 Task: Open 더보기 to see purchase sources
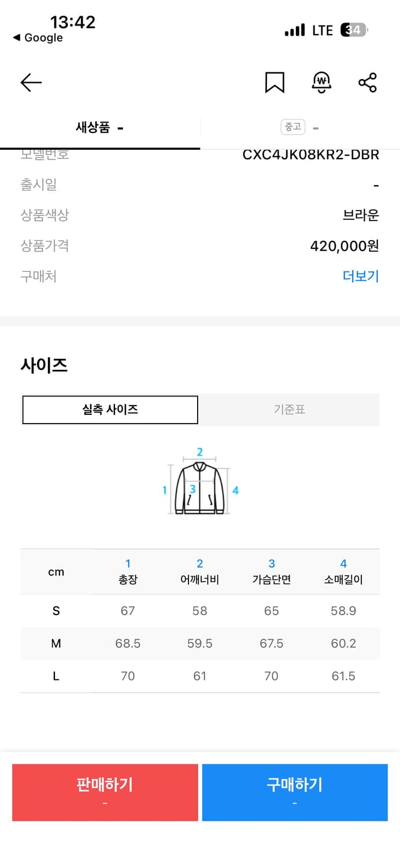click(360, 276)
